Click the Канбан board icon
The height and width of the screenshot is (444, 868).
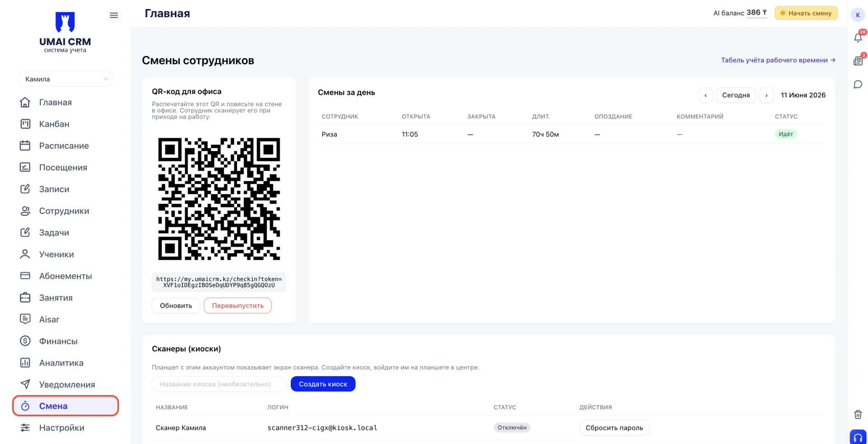point(25,124)
